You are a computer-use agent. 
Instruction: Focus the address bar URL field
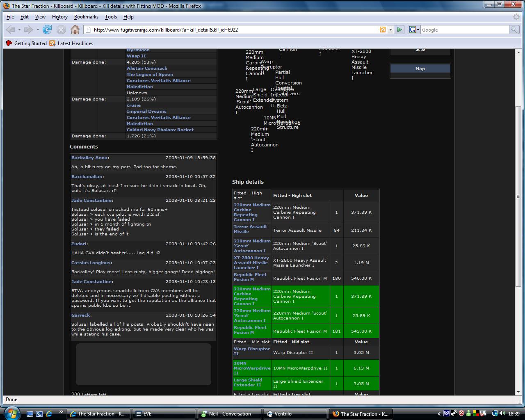pos(235,30)
